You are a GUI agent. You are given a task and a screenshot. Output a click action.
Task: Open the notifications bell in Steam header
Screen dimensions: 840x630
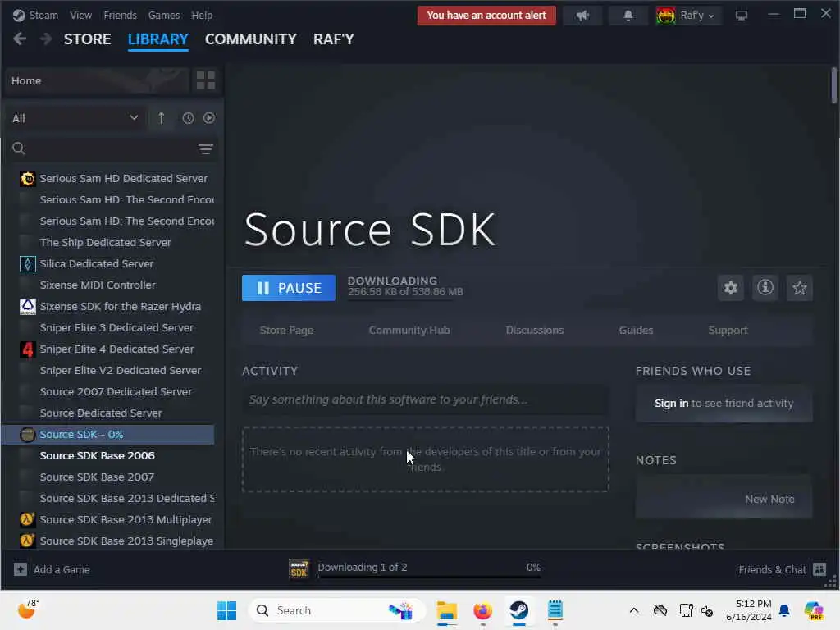628,16
